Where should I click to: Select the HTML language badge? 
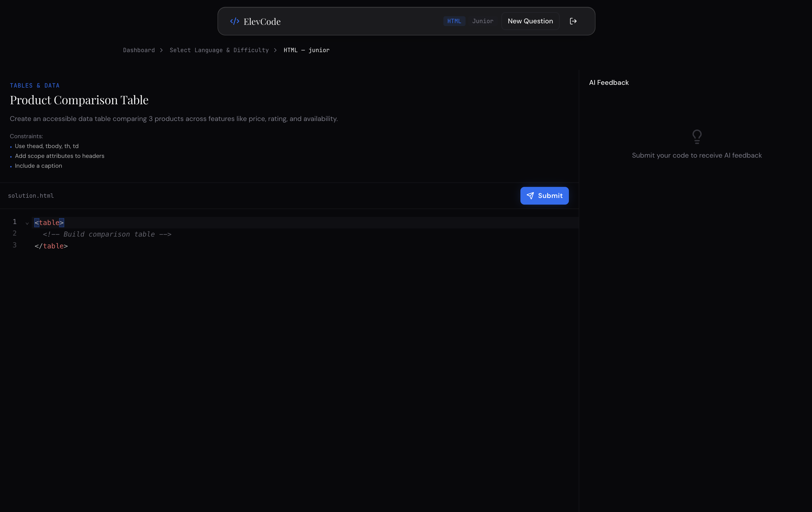(x=454, y=21)
